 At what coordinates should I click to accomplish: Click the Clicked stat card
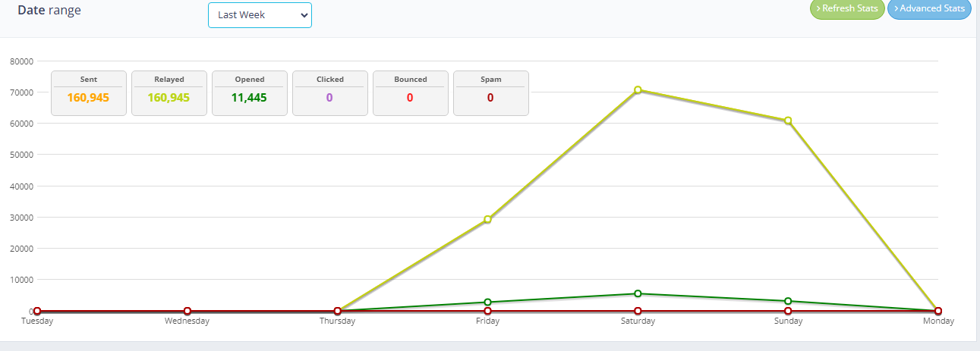pyautogui.click(x=329, y=92)
